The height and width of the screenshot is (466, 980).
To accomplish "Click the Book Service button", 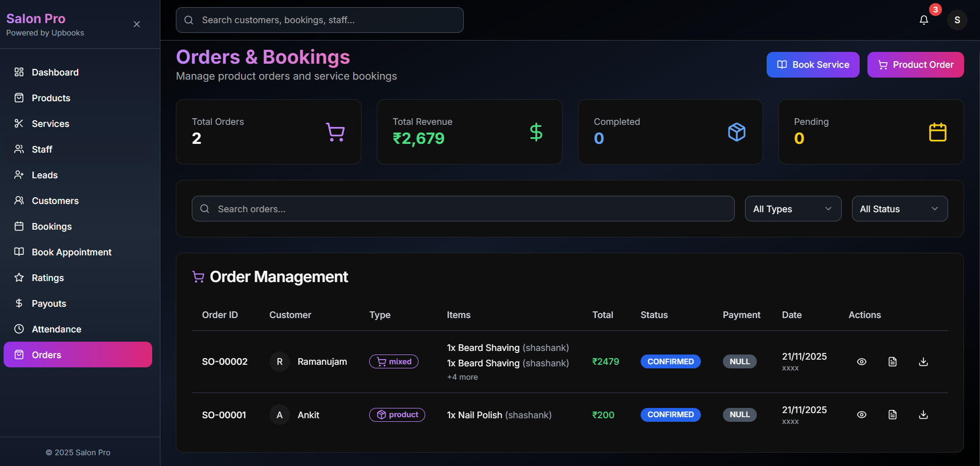I will click(x=812, y=64).
